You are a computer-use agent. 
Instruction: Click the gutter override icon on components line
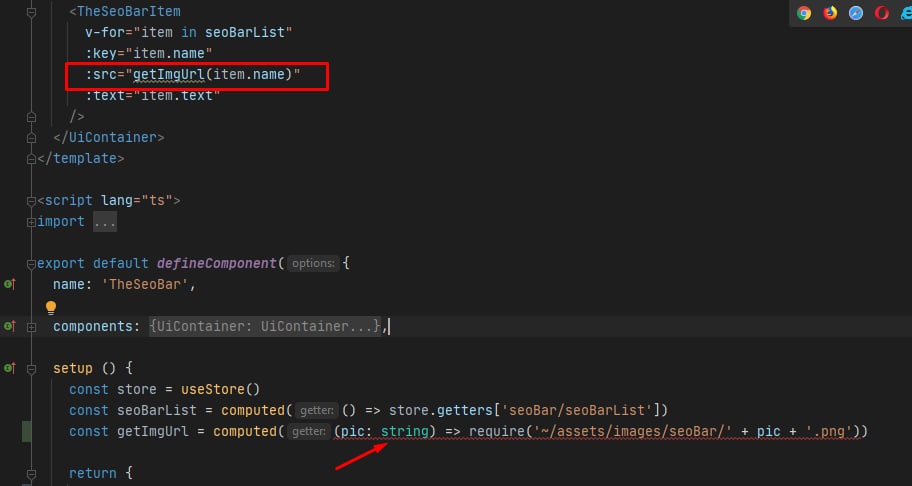coord(9,326)
